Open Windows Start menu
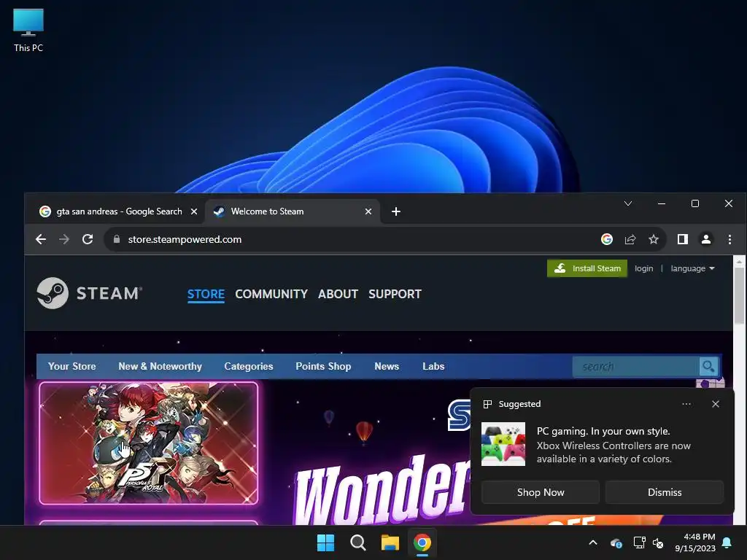Screen dimensions: 747x560 click(x=326, y=542)
